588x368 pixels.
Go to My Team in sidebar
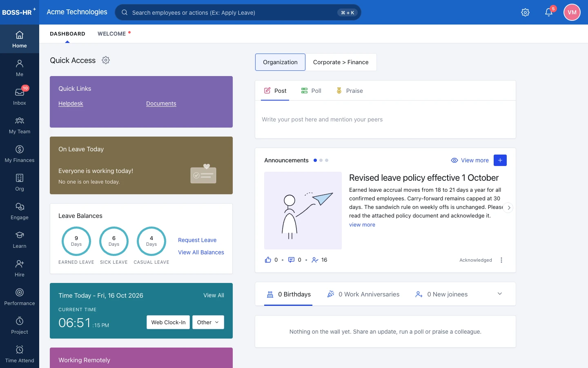(20, 125)
